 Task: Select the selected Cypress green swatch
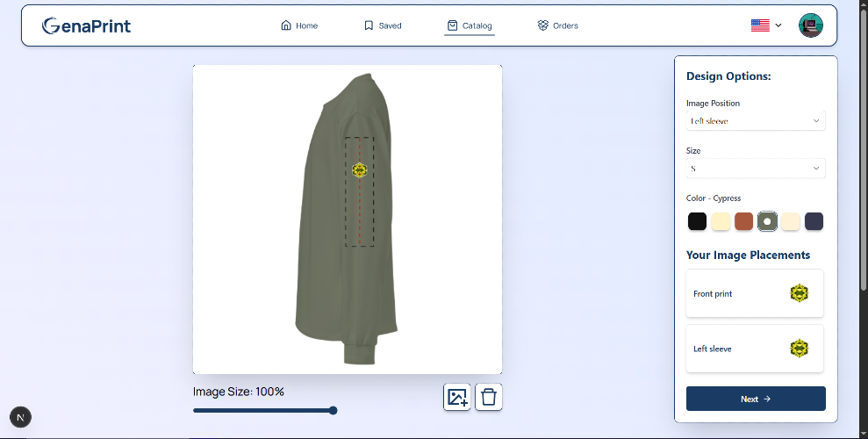[x=767, y=221]
